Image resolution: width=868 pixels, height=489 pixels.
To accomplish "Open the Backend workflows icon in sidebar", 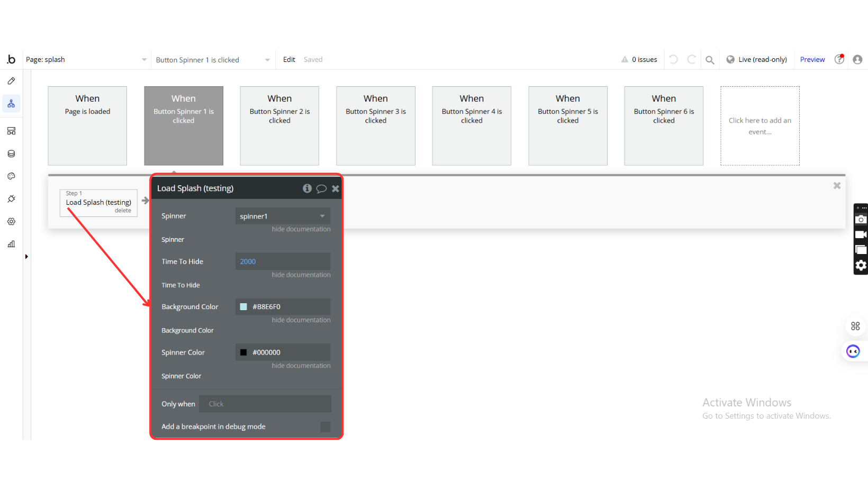I will point(11,131).
